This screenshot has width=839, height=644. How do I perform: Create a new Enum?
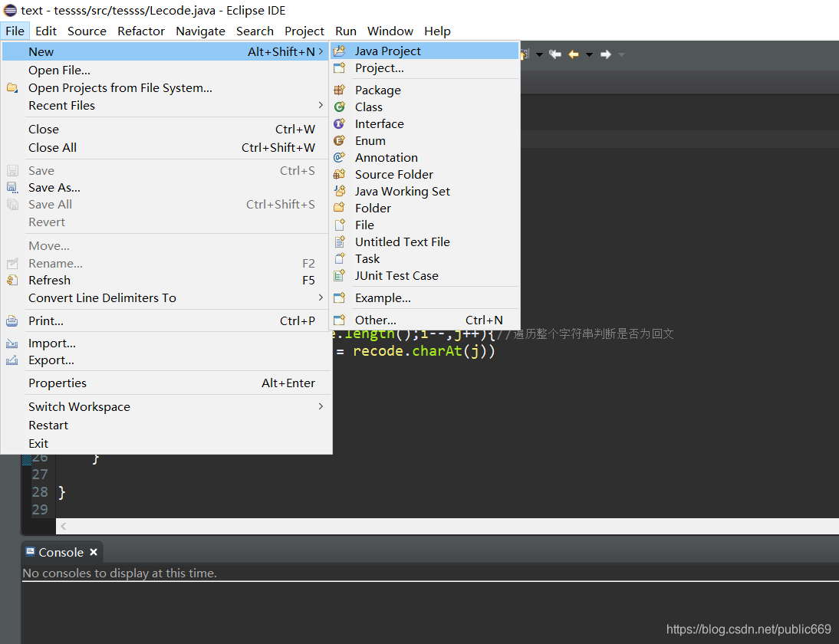424,140
